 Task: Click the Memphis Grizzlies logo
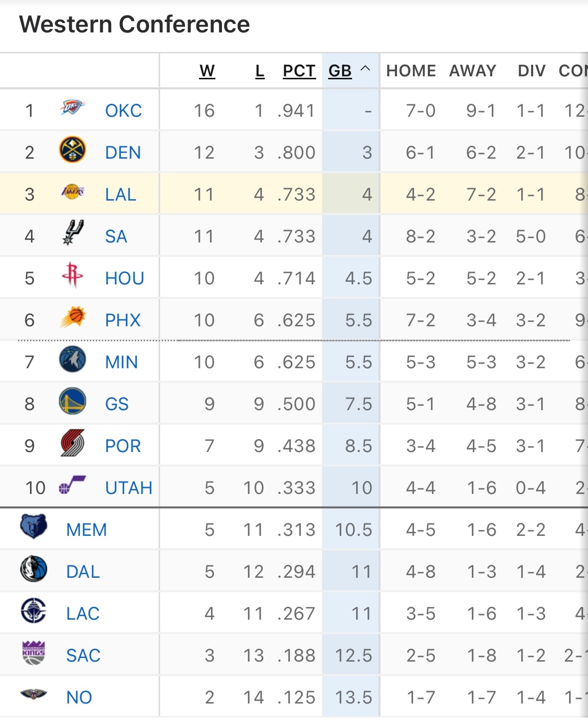coord(34,527)
